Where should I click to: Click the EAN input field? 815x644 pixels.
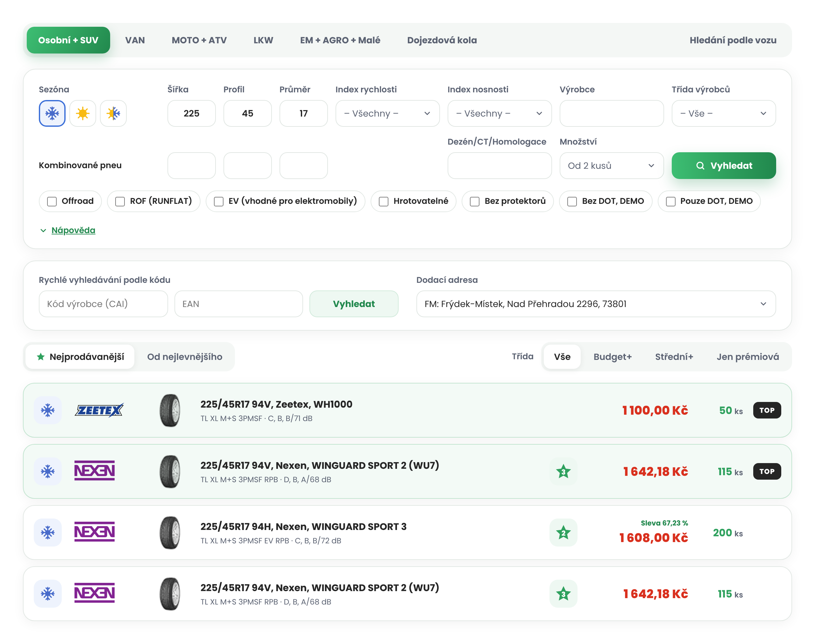coord(238,304)
